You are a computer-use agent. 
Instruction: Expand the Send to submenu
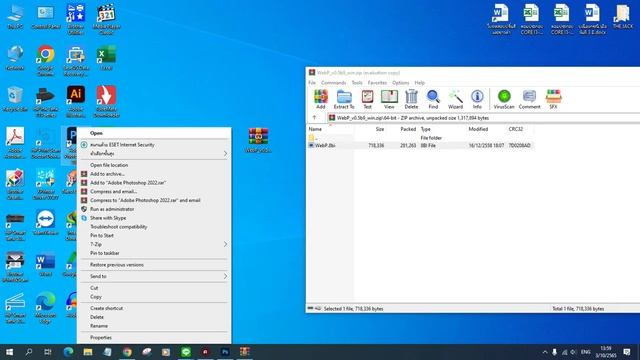[154, 276]
